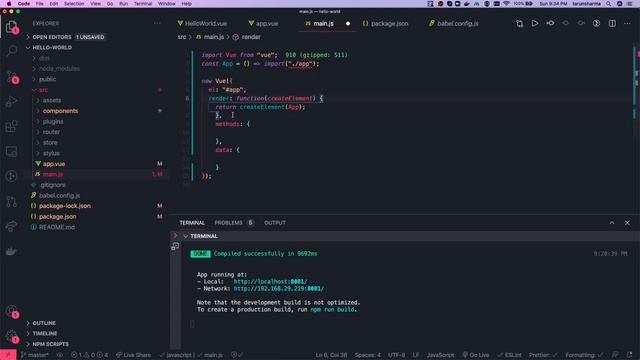The height and width of the screenshot is (360, 640).
Task: Open the Selection menu in menu bar
Action: [74, 4]
